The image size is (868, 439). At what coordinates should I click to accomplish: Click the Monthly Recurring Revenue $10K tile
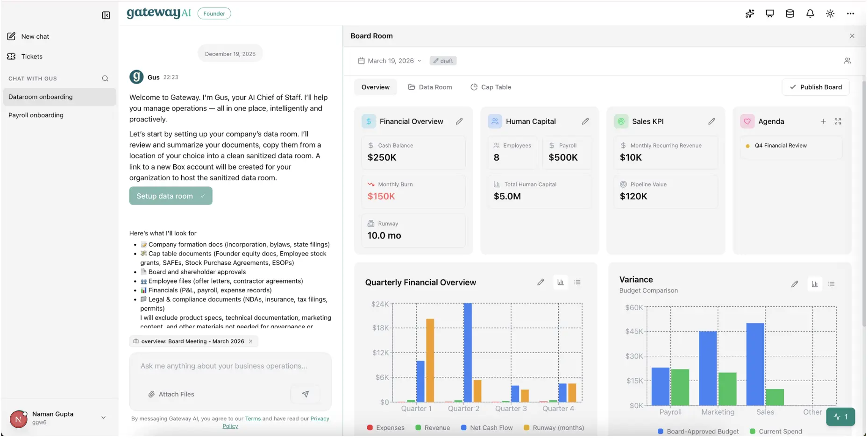666,152
